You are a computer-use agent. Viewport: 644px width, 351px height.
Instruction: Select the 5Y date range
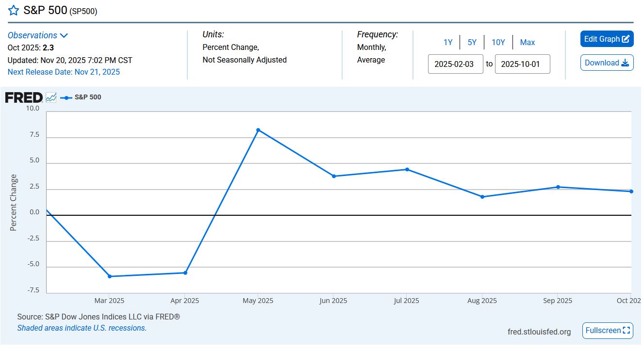[x=472, y=43]
